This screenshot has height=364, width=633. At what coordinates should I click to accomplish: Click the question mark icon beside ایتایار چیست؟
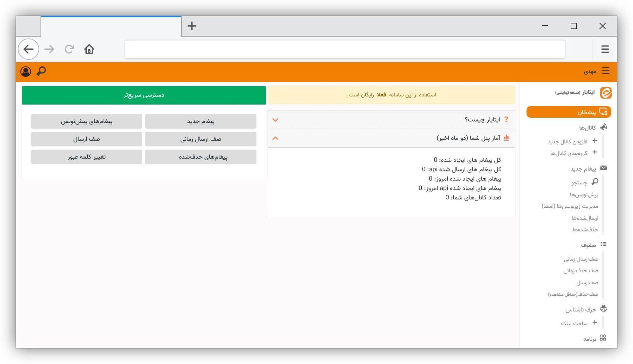tap(506, 119)
